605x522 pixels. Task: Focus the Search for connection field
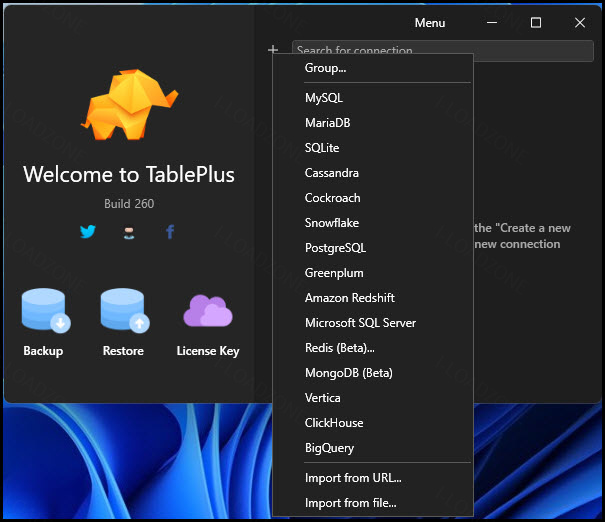tap(443, 51)
